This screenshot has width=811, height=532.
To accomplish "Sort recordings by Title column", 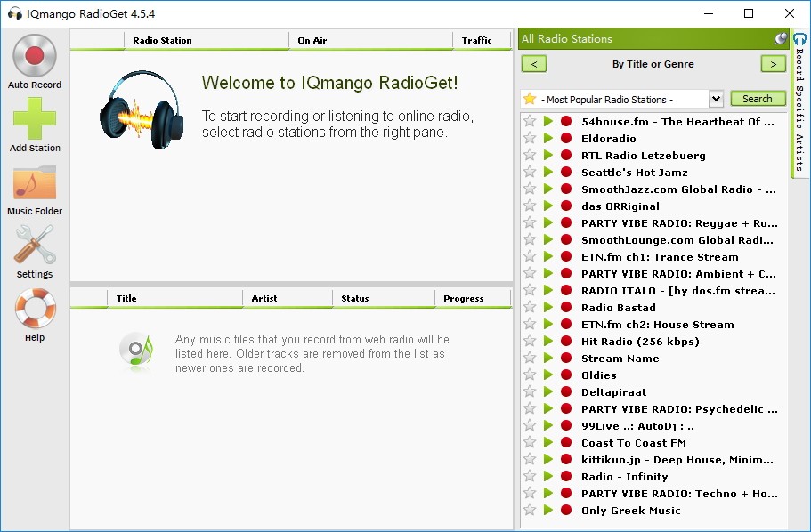I will pos(174,298).
